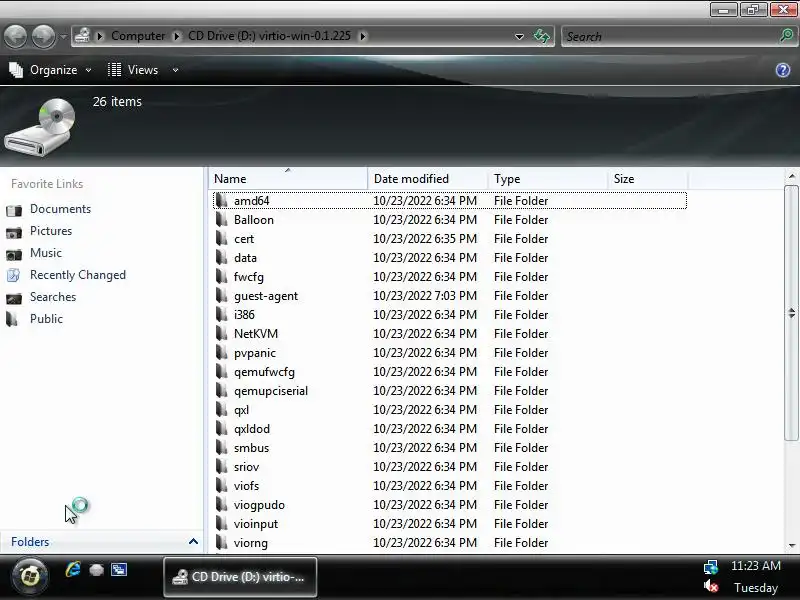
Task: Select CD Drive (D:) virtio-win-0.1.225 breadcrumb
Action: [269, 36]
